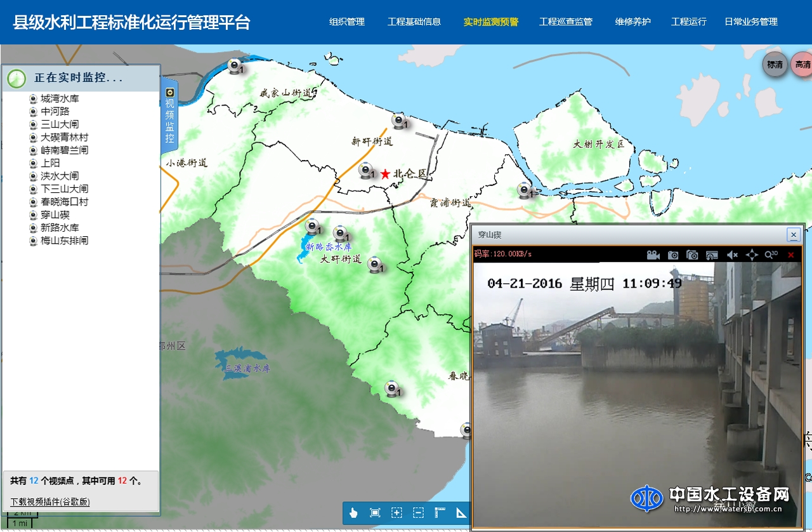Mute audio in the 穿山碶 video player
The height and width of the screenshot is (532, 812).
click(x=731, y=255)
